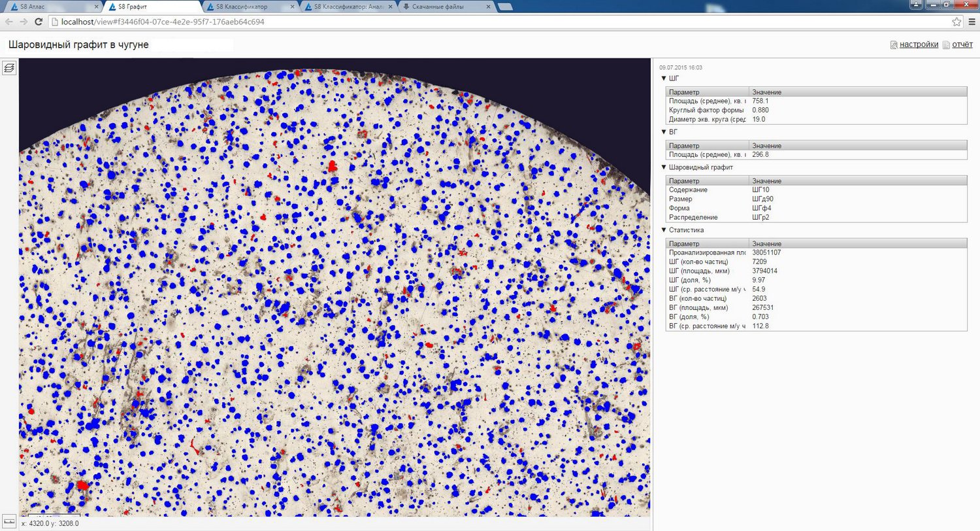Collapse the ШГ section
Image resolution: width=980 pixels, height=531 pixels.
click(664, 78)
